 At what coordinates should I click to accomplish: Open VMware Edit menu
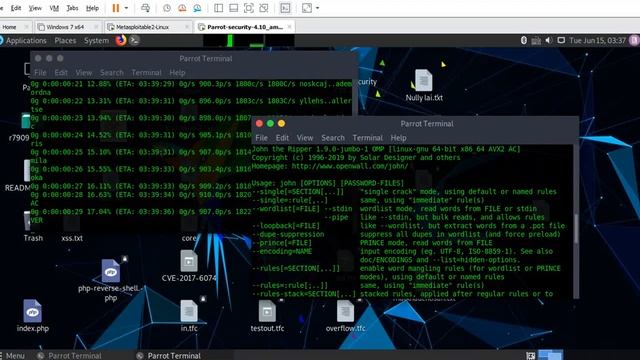point(16,8)
